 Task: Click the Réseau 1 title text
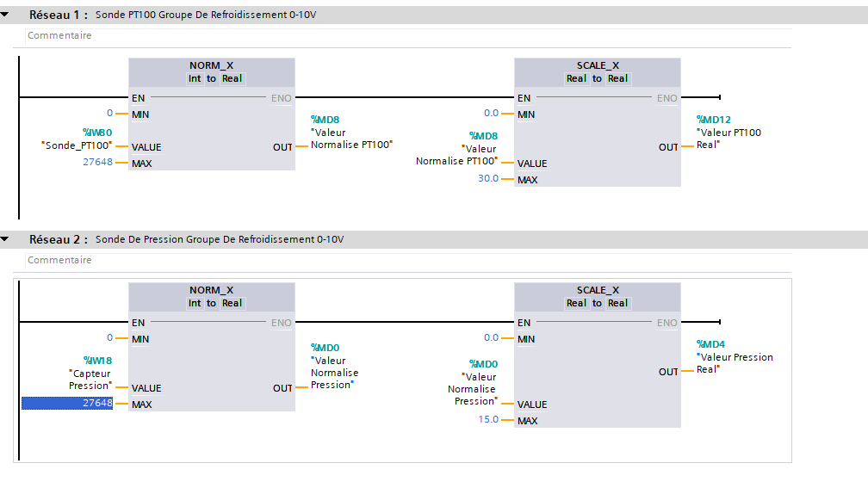(205, 15)
